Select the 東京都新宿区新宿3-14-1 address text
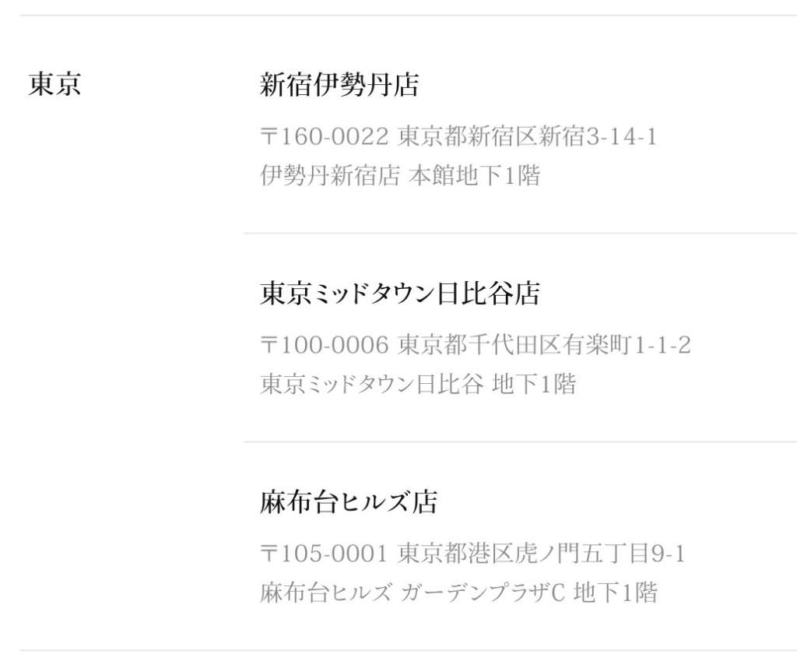The height and width of the screenshot is (672, 797). 527,138
